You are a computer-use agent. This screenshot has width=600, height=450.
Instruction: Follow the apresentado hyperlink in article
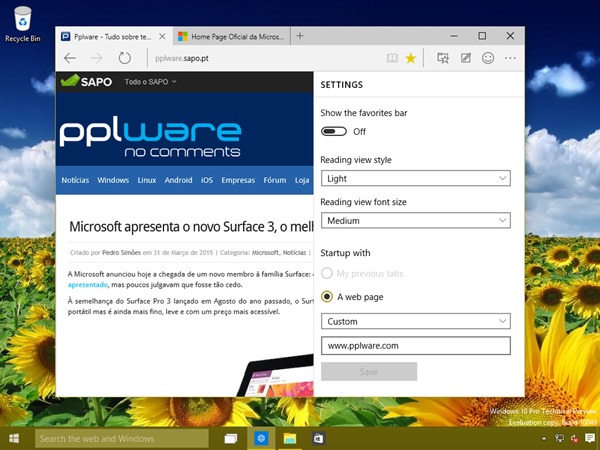click(88, 285)
